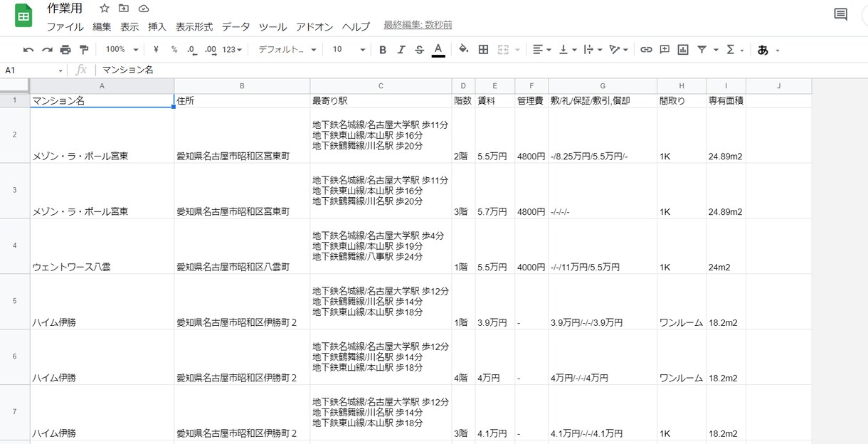The width and height of the screenshot is (868, 444).
Task: Star the document 作業用
Action: coord(105,9)
